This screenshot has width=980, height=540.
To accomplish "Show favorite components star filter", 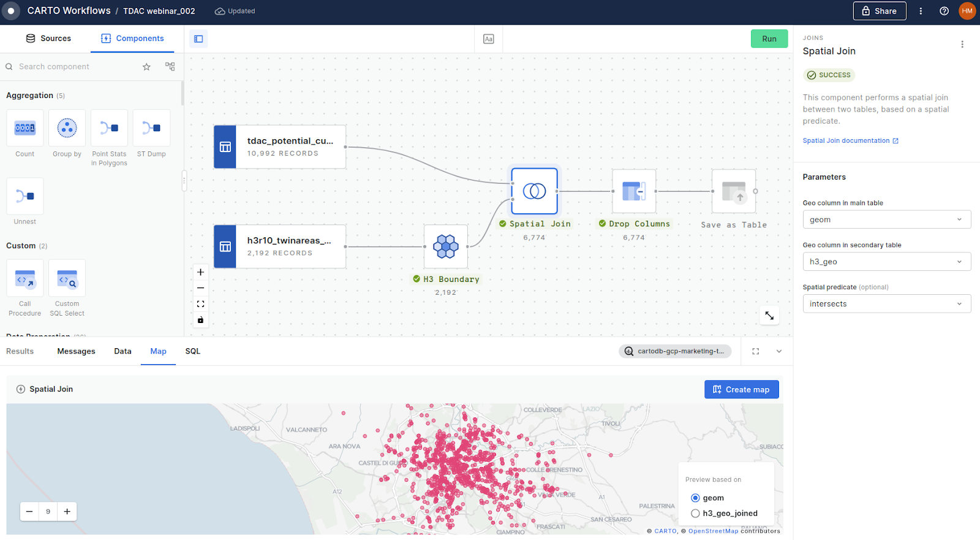I will click(146, 67).
